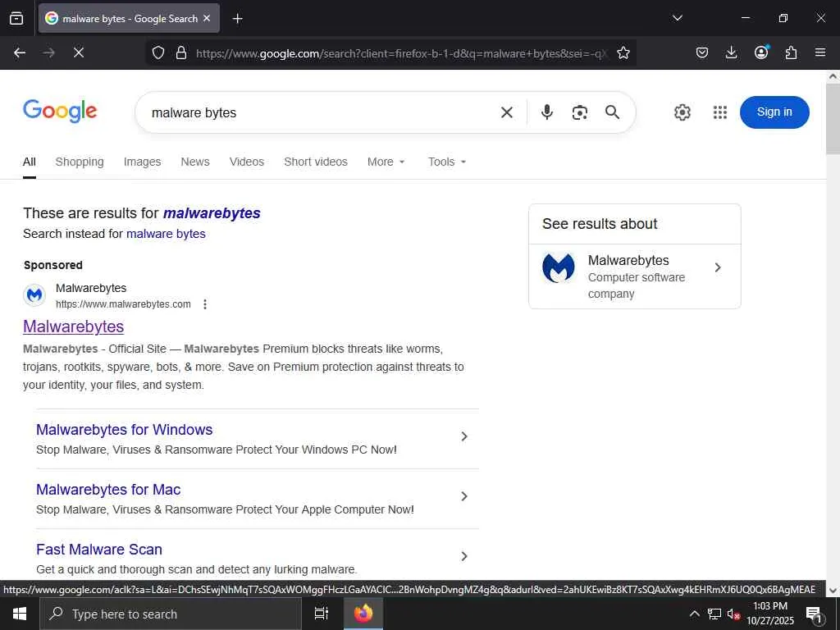
Task: Stop loading the page
Action: coord(78,52)
